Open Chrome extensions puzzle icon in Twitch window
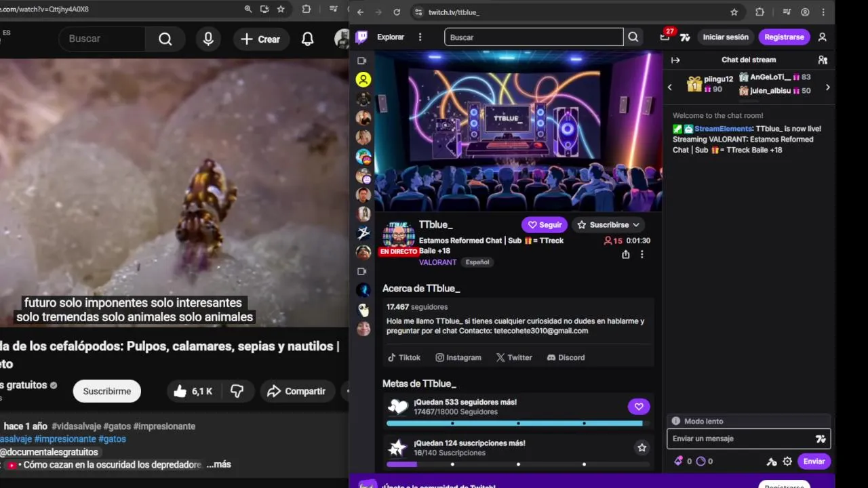 [759, 12]
